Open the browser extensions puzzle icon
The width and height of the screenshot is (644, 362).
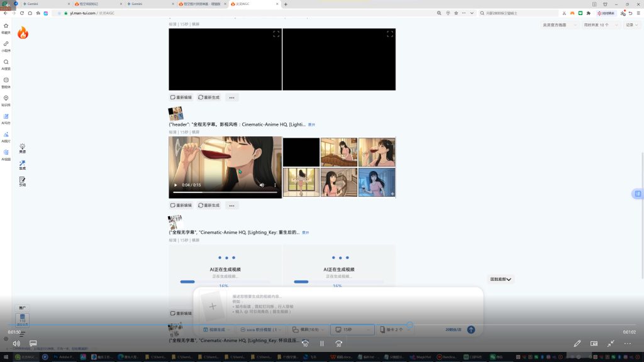coord(588,13)
